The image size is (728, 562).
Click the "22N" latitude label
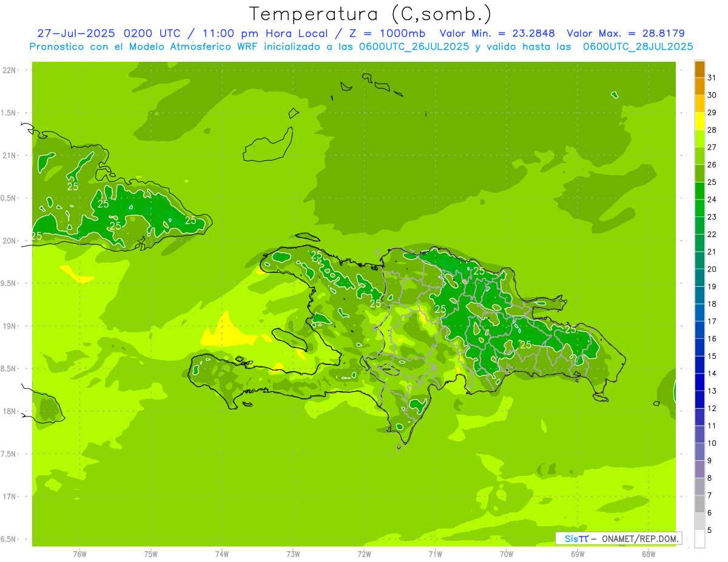click(10, 70)
